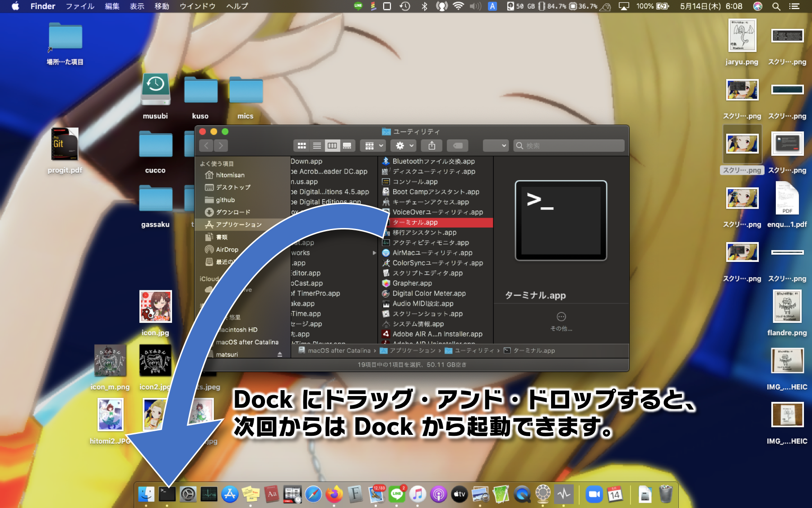Screen dimensions: 812x508
Task: Open LINE app in the Dock
Action: [x=397, y=494]
